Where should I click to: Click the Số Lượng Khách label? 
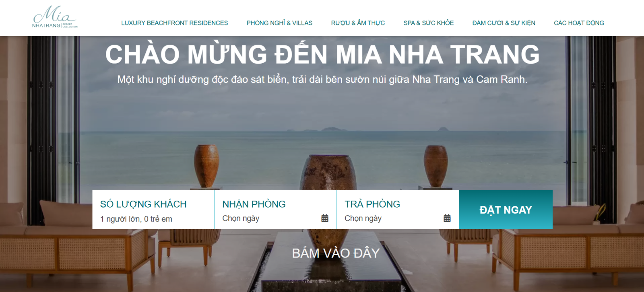pyautogui.click(x=143, y=204)
